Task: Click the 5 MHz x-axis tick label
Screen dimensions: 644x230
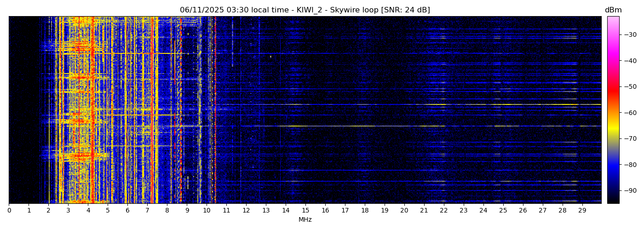Action: (108, 211)
